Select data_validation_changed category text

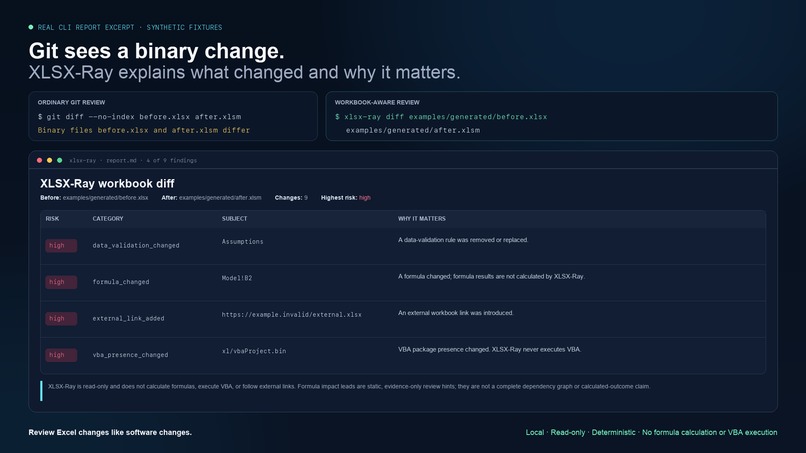[x=136, y=246]
